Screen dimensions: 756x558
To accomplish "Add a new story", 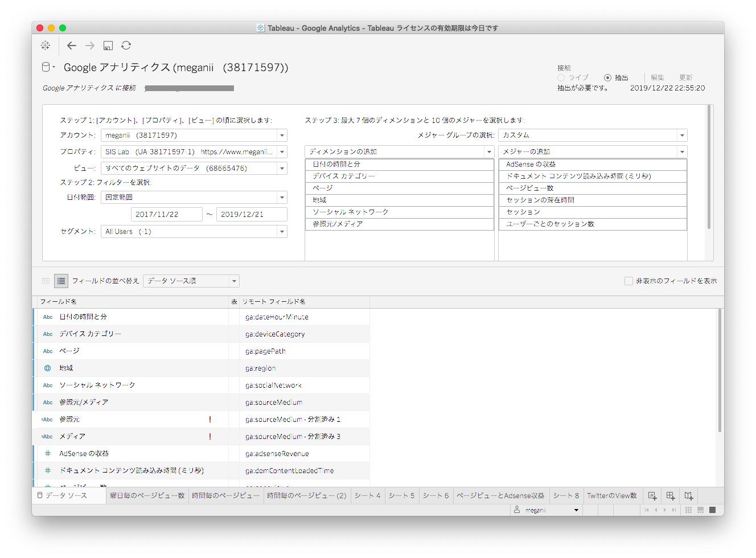I will [689, 496].
